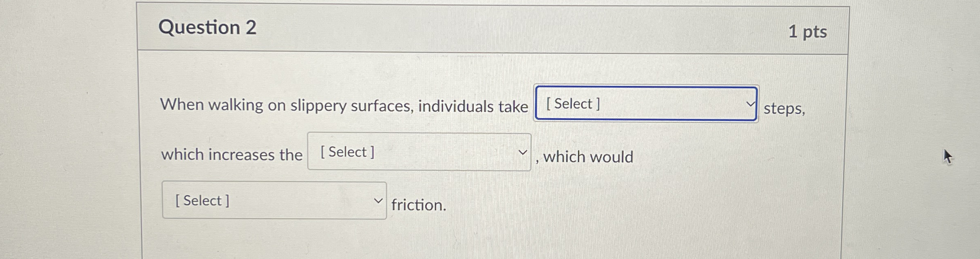Click the [Select] placeholder text in the third blank
The image size is (980, 259).
pyautogui.click(x=201, y=200)
